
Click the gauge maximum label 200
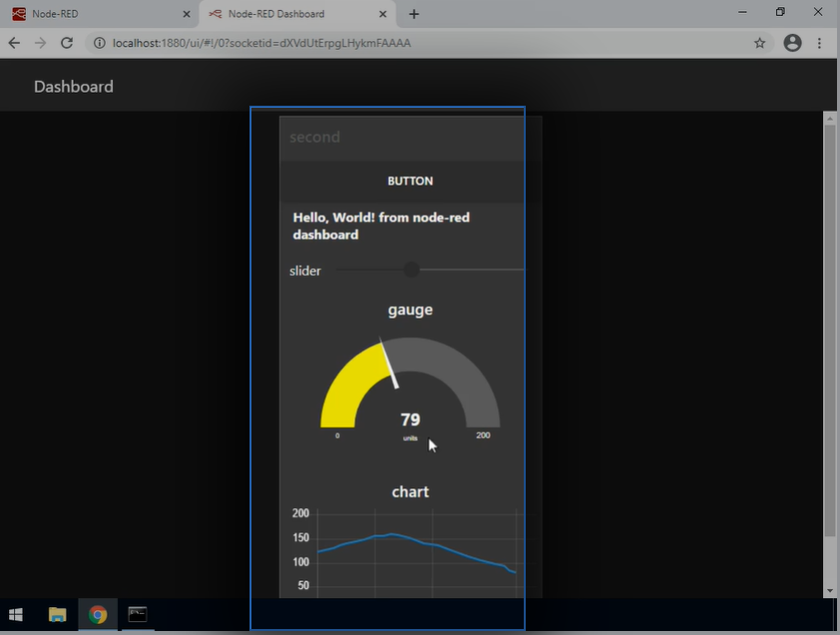pos(483,435)
